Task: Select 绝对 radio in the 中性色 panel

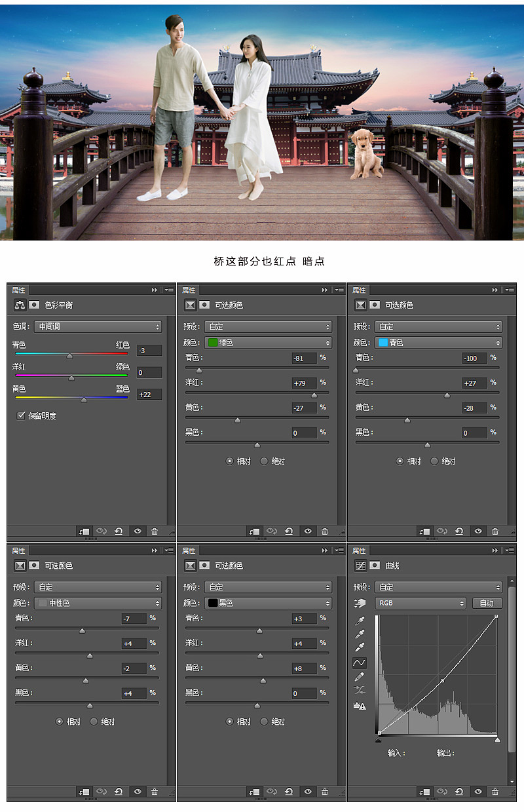Action: [94, 722]
